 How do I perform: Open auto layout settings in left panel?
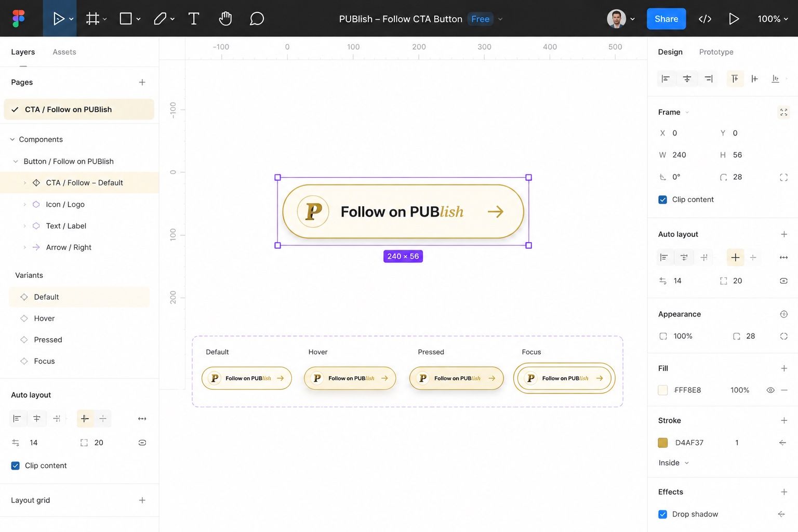142,443
